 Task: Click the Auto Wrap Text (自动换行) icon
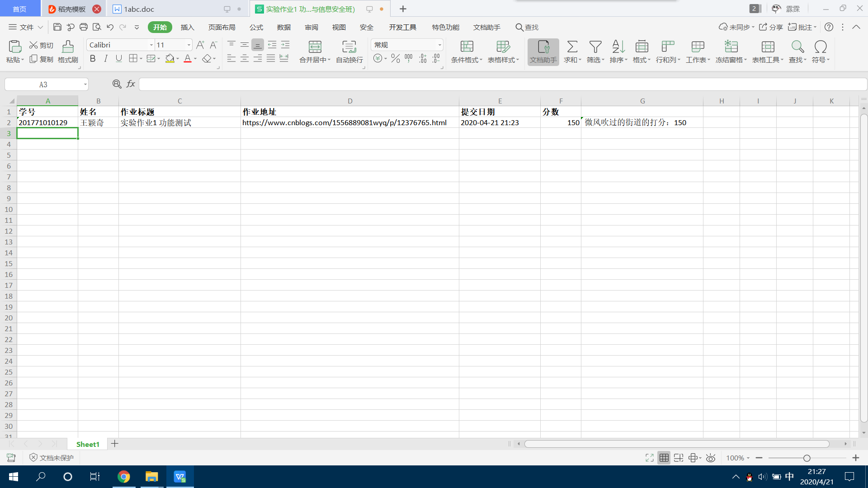coord(349,47)
